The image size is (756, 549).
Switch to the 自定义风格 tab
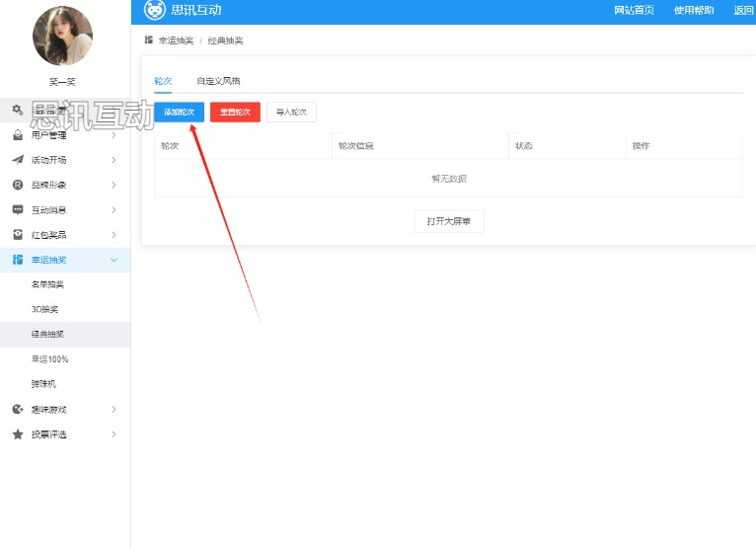point(218,81)
